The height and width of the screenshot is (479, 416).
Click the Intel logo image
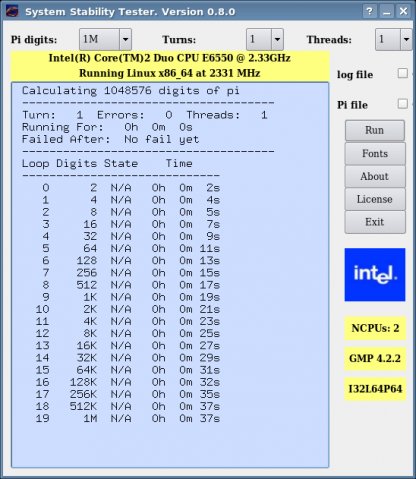(375, 274)
